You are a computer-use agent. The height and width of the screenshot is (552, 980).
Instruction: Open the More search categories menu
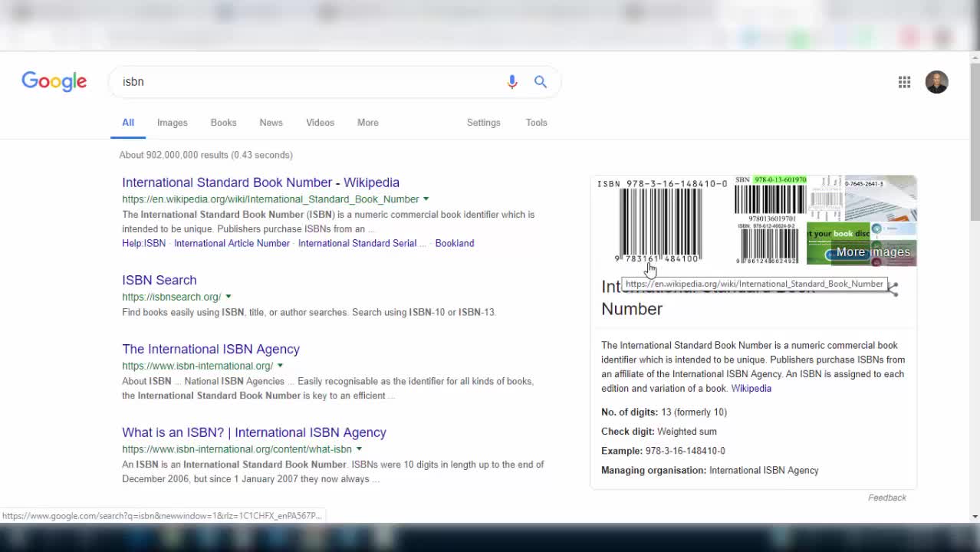[367, 123]
